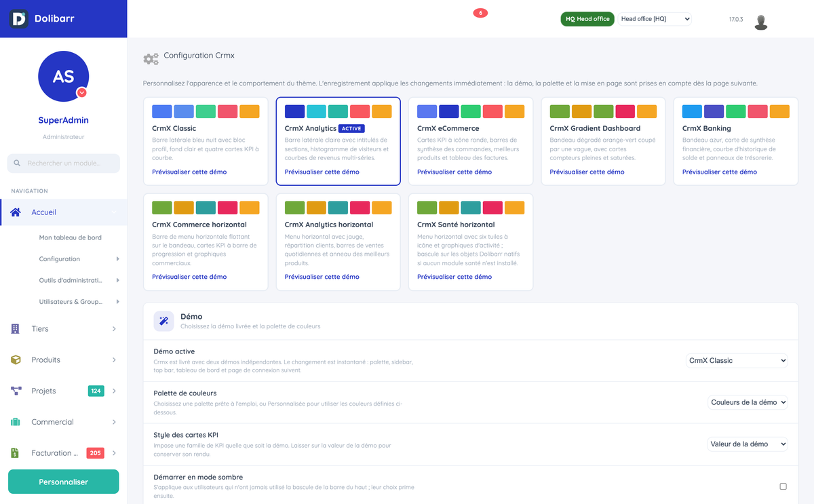Click first blue swatch in CrmX Classic
814x504 pixels.
(x=161, y=112)
